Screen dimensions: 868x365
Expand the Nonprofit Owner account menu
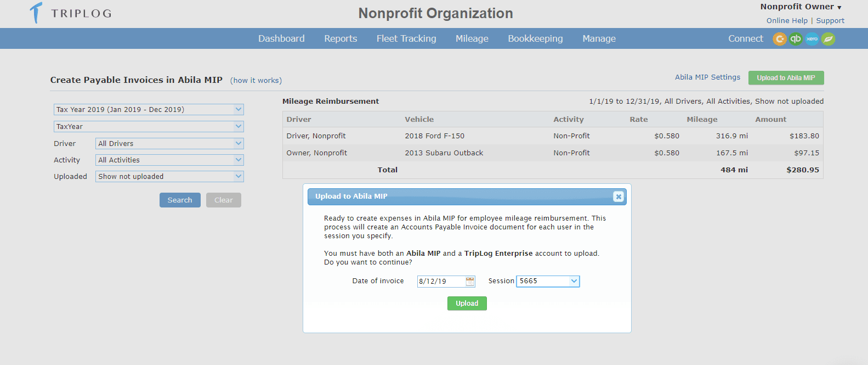801,7
